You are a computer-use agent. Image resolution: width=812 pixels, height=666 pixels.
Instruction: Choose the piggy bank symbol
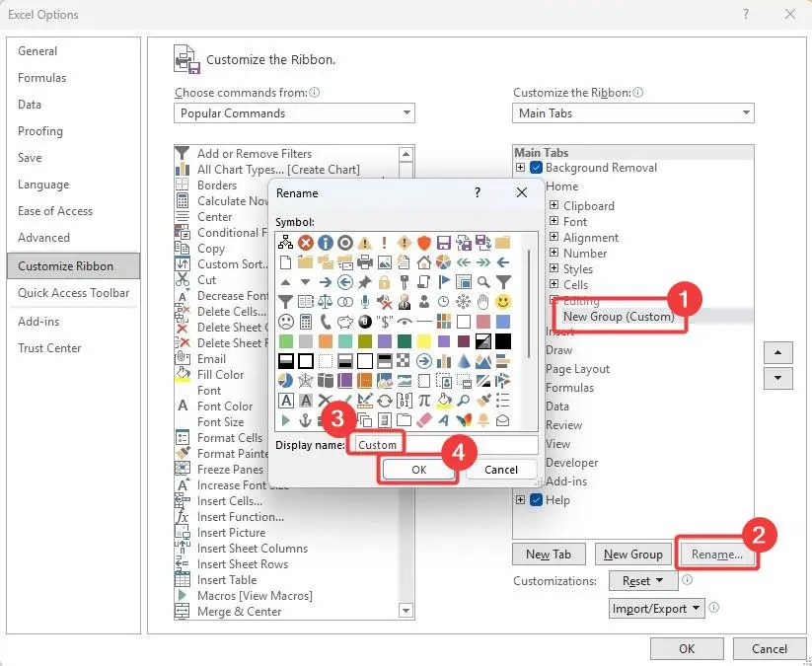345,322
